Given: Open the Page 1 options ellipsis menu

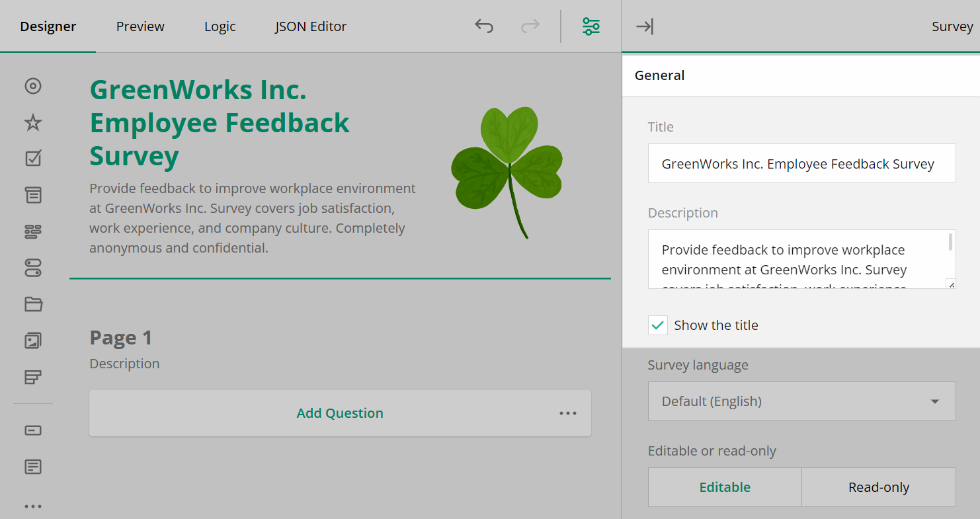Looking at the screenshot, I should tap(567, 413).
